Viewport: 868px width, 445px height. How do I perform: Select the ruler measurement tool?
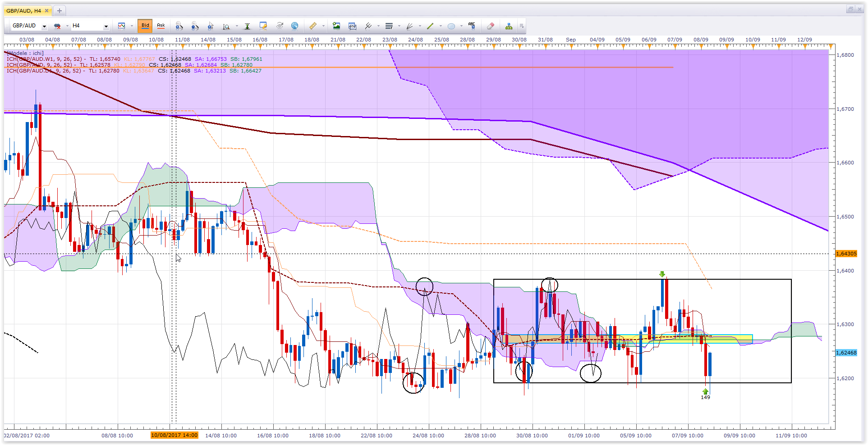pos(312,26)
